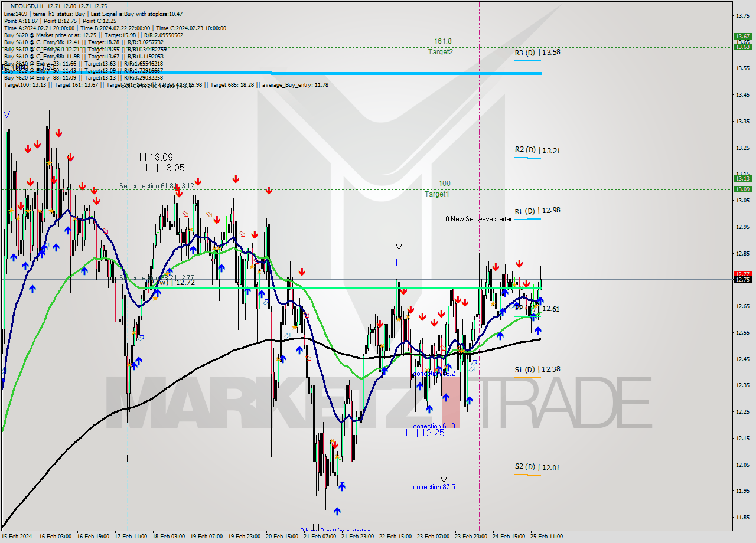Select the Sell correction 61.8 | 13.12 label
This screenshot has height=543, width=756.
coord(157,186)
